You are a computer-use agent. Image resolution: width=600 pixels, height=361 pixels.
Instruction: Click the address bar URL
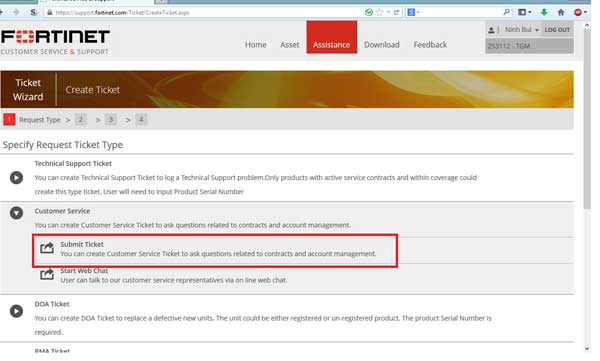[x=122, y=13]
